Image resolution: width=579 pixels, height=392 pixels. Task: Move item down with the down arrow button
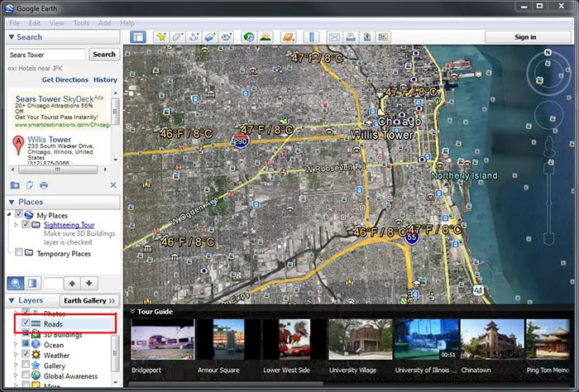tap(89, 284)
